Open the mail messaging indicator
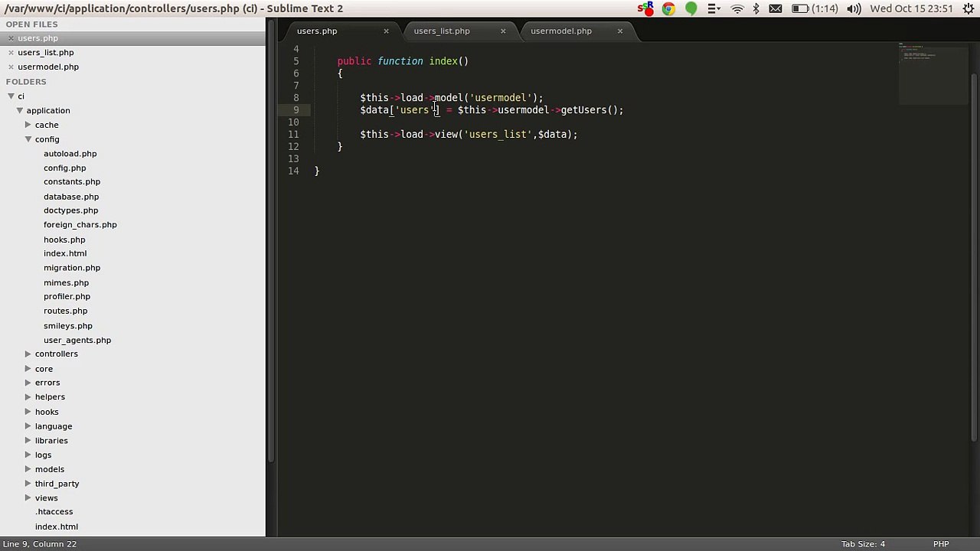980x551 pixels. coord(776,9)
